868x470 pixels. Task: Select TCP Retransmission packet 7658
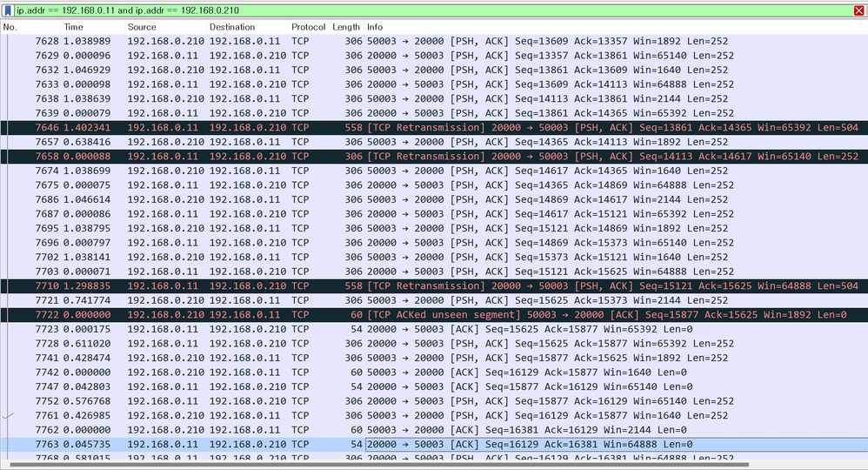pos(434,157)
